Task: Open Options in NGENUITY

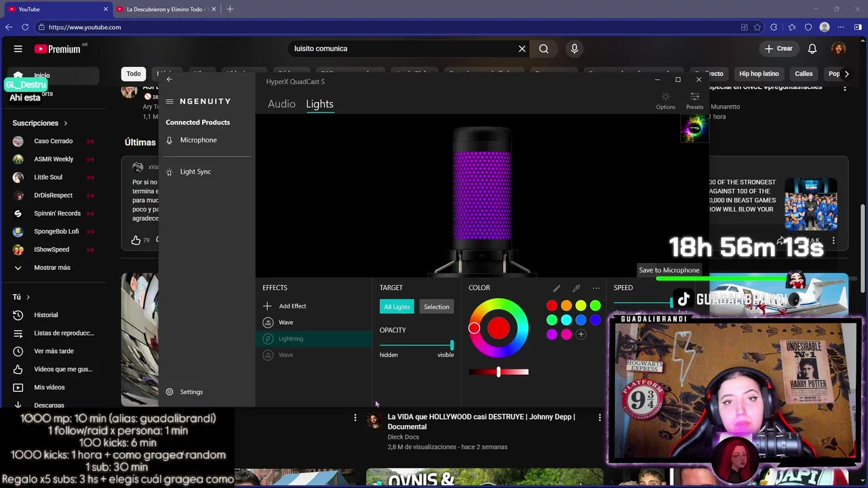Action: [x=666, y=101]
